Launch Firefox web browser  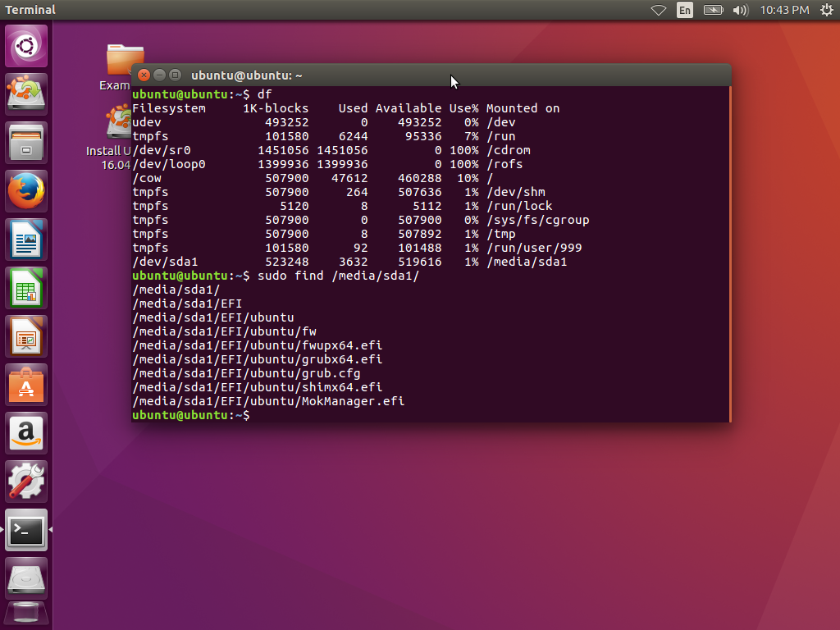(25, 190)
